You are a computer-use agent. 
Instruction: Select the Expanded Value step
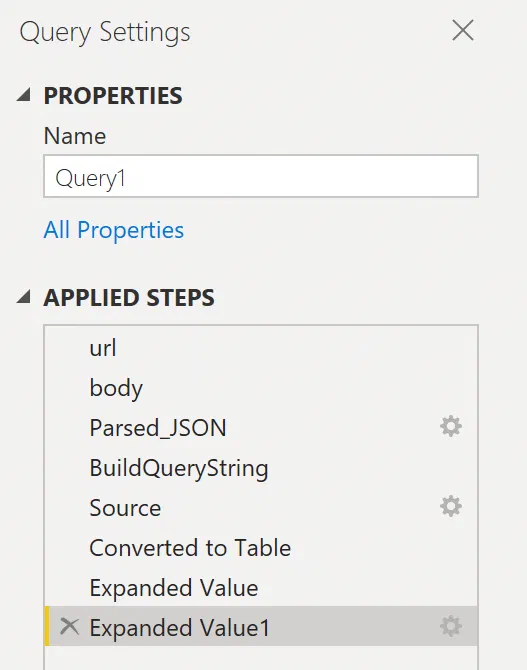tap(261, 588)
